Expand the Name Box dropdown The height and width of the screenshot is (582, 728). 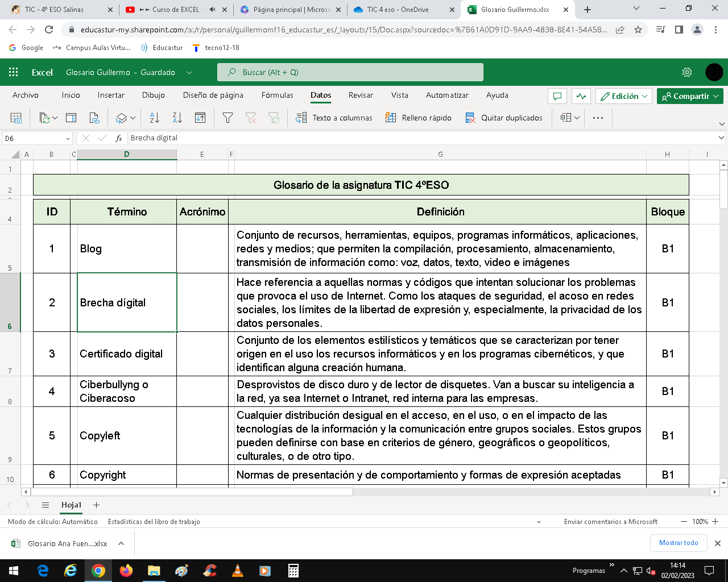coord(68,138)
